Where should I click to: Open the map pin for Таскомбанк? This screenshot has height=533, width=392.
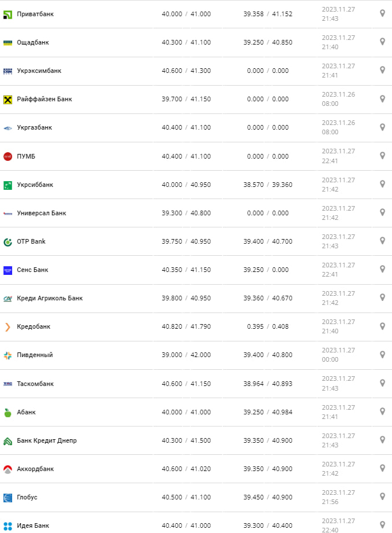point(382,383)
